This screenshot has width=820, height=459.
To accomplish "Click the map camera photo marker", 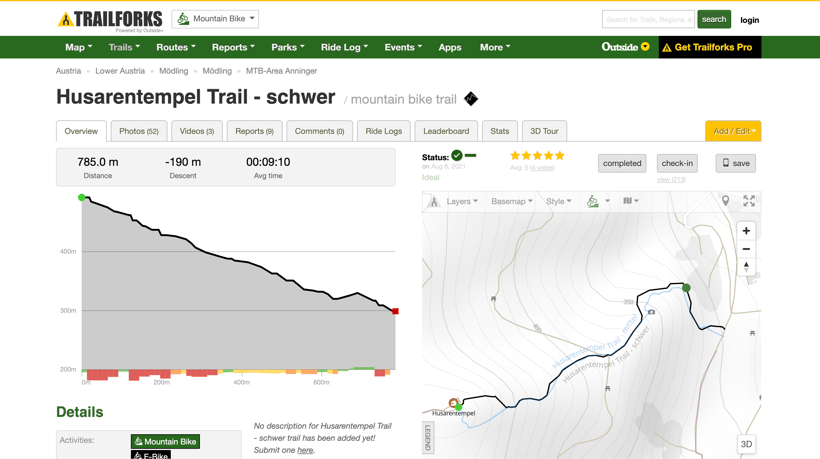I will coord(651,312).
